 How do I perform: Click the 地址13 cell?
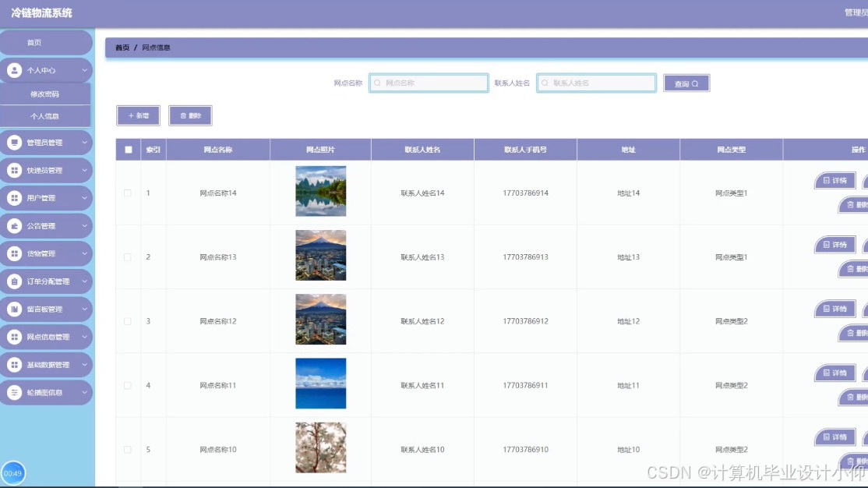pyautogui.click(x=628, y=257)
